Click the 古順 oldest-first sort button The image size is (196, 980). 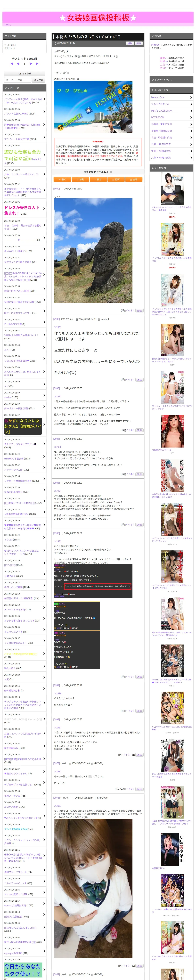134,179
